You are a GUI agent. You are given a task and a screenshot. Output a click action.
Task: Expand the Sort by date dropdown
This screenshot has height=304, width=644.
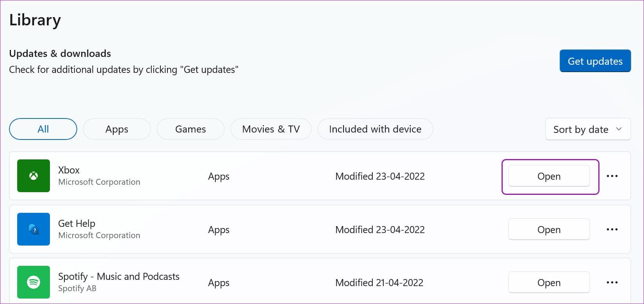pos(588,129)
